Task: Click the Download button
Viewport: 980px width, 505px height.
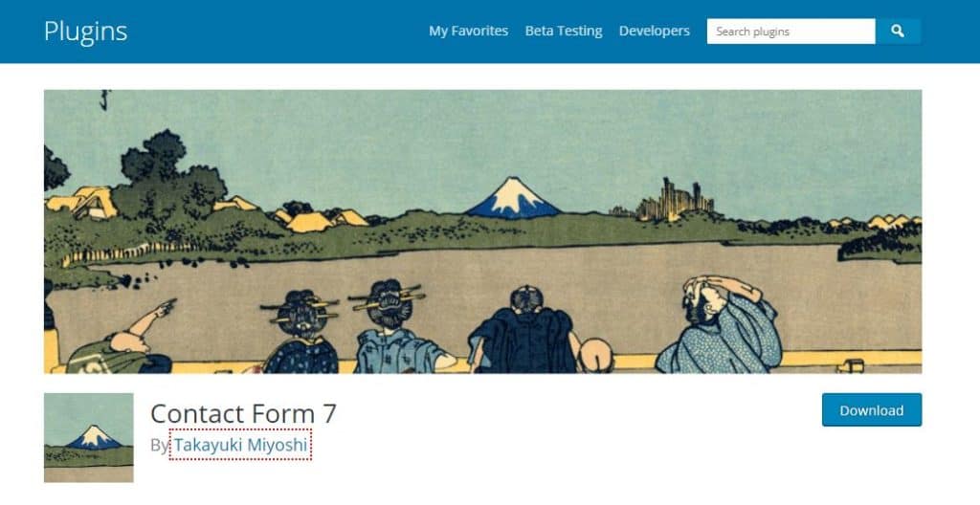Action: coord(871,410)
